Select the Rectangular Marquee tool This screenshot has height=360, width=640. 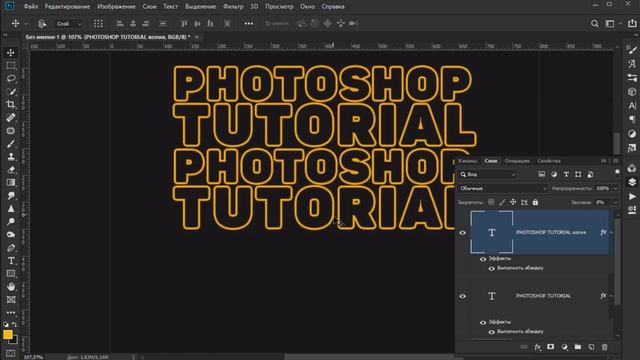(11, 65)
